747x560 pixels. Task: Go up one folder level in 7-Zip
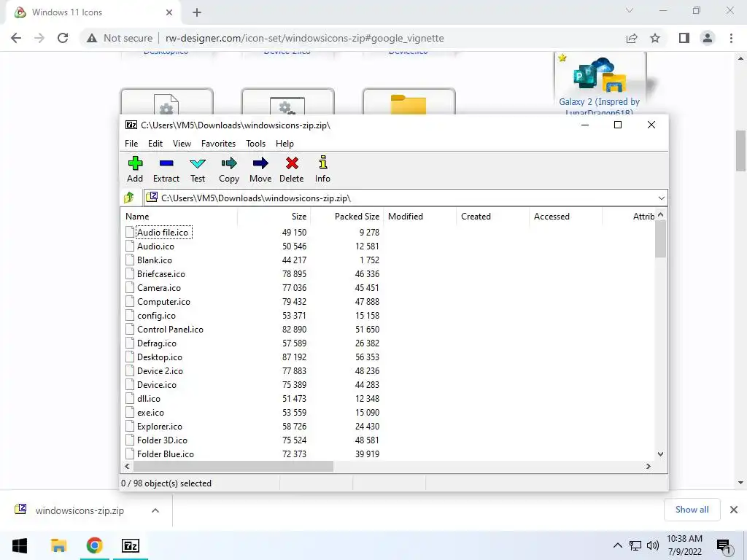(128, 198)
